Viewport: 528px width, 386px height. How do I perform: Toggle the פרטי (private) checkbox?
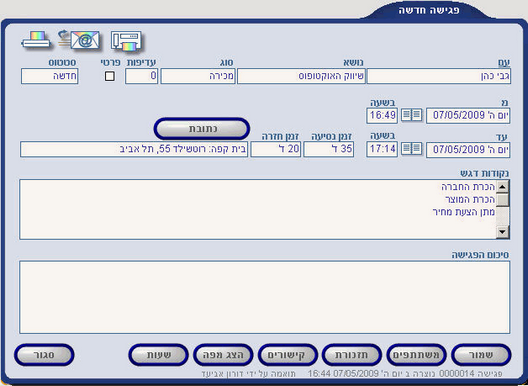(109, 76)
